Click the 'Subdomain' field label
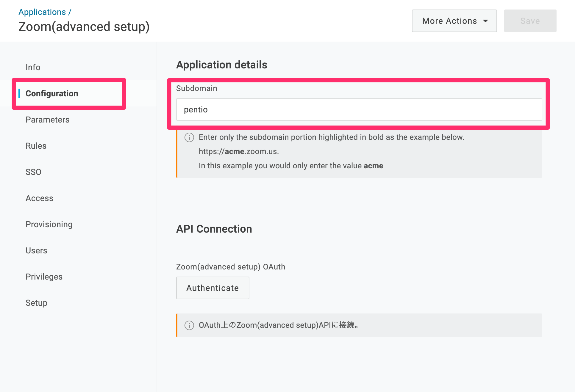The height and width of the screenshot is (392, 575). (197, 88)
